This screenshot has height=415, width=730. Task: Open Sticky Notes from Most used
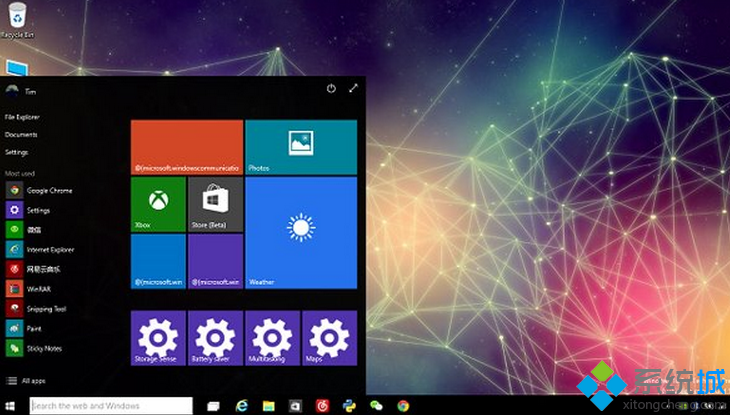click(44, 348)
